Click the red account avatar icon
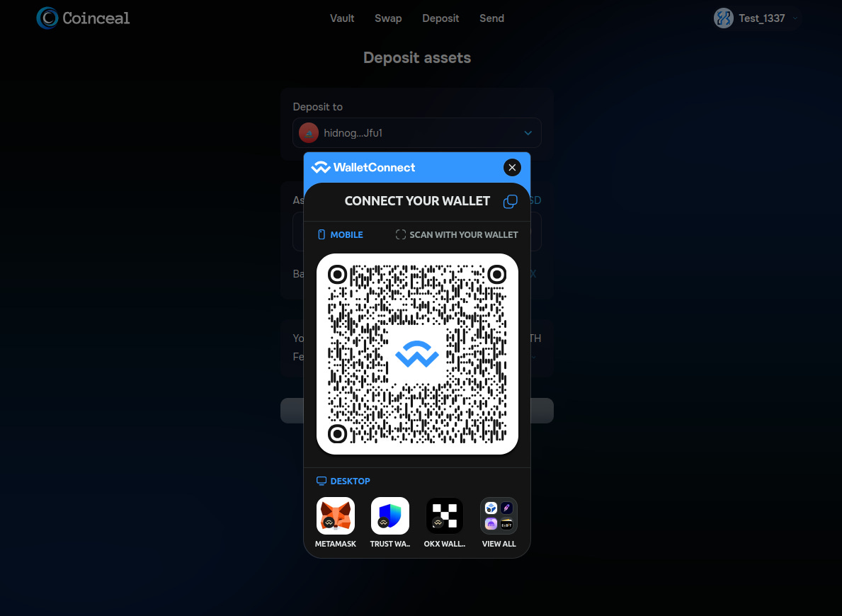Screen dimensions: 842x616 click(x=309, y=132)
